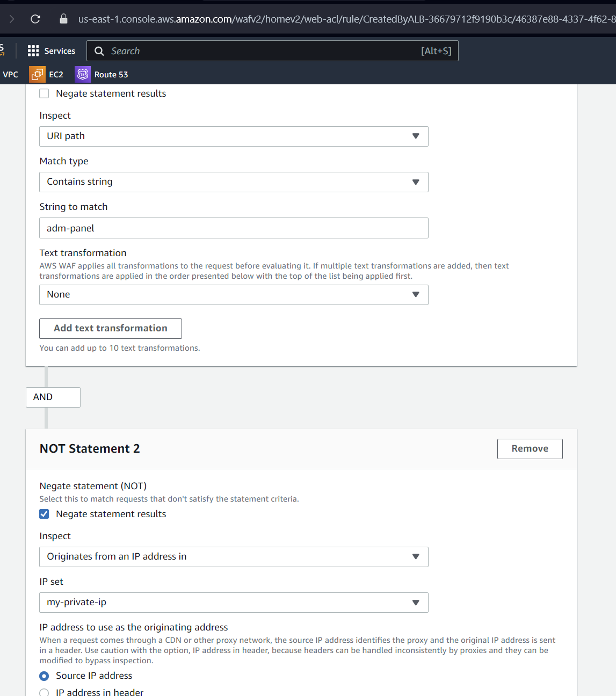Click the Route 53 shortcut icon
The image size is (616, 696).
(83, 75)
